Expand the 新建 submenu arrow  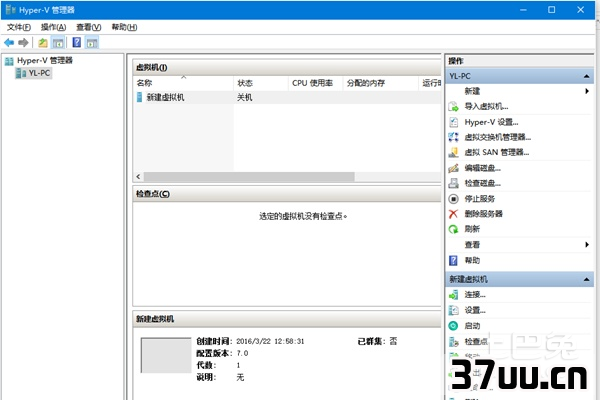(587, 91)
